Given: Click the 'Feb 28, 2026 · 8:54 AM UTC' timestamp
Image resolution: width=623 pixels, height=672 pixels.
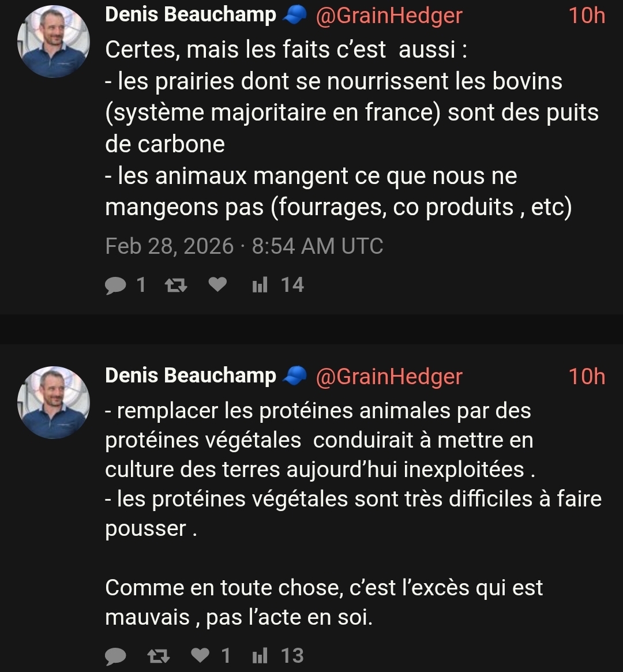Looking at the screenshot, I should point(244,246).
